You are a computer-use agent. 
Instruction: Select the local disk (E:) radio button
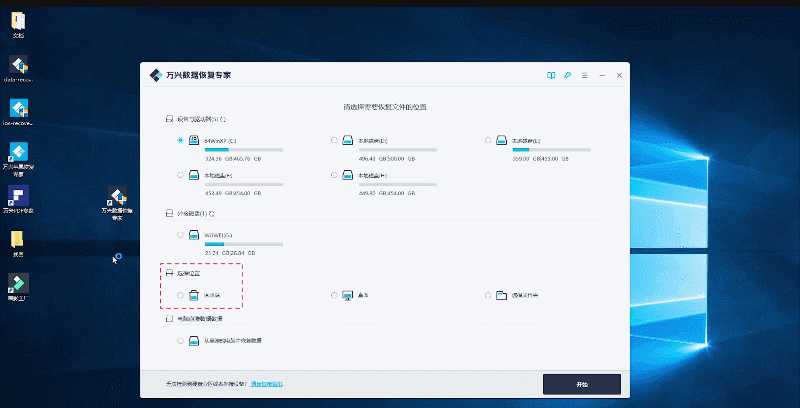tap(488, 140)
